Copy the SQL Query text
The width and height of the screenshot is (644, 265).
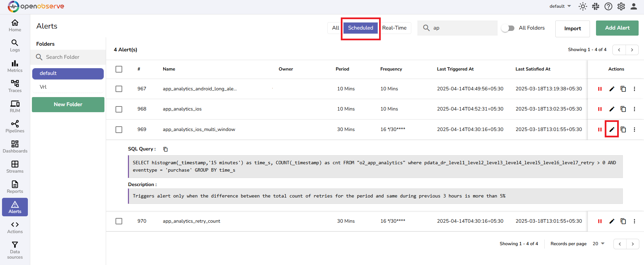click(x=166, y=149)
